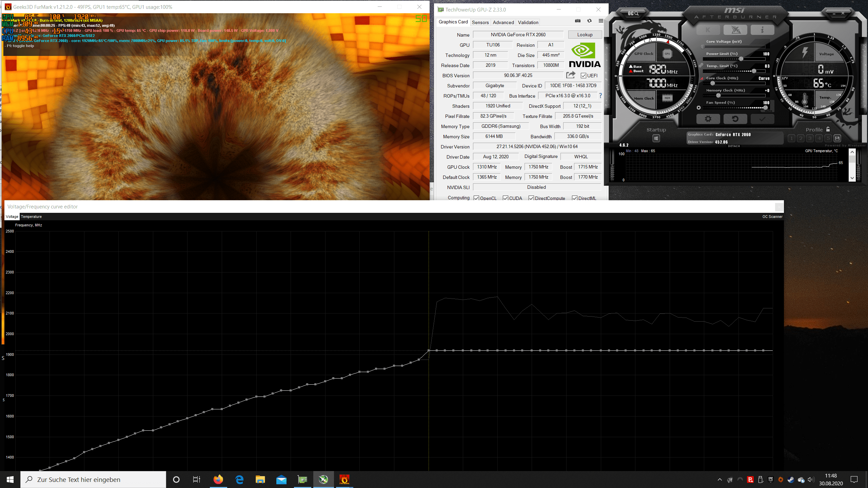Click the Bus Interface question mark
Viewport: 868px width, 488px height.
pos(600,96)
